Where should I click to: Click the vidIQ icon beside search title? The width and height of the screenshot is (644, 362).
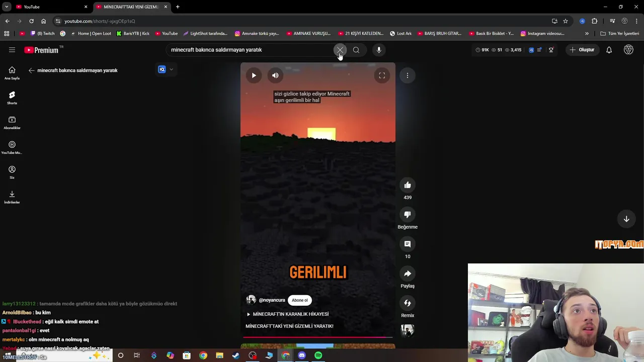[162, 69]
